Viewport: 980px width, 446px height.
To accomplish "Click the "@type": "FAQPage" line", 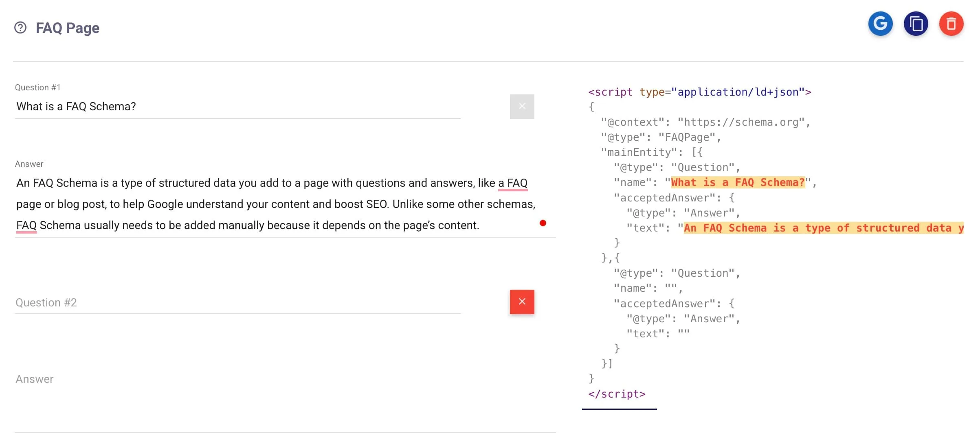I will 661,137.
